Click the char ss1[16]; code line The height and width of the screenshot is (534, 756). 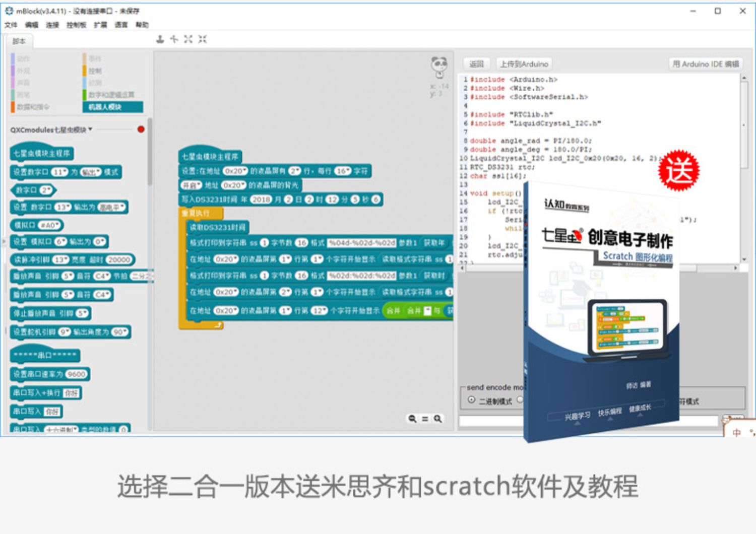click(x=498, y=176)
